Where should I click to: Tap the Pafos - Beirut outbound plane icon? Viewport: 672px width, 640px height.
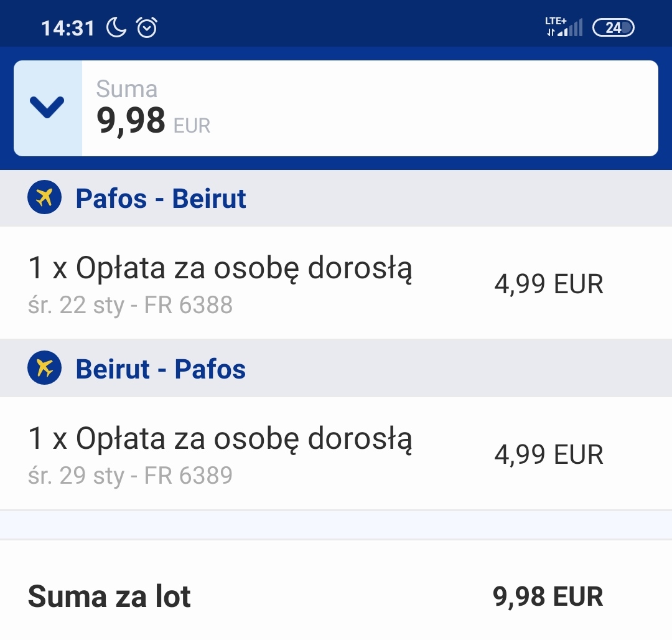(x=45, y=197)
